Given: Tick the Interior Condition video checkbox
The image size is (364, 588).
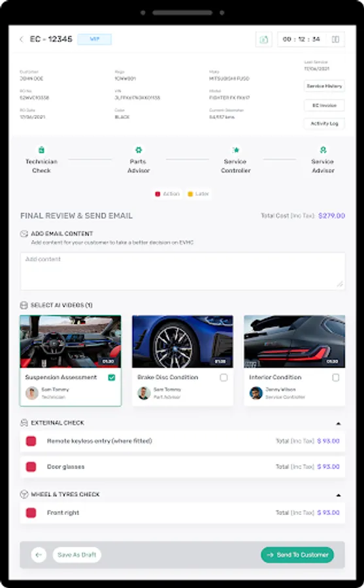Looking at the screenshot, I should tap(335, 377).
